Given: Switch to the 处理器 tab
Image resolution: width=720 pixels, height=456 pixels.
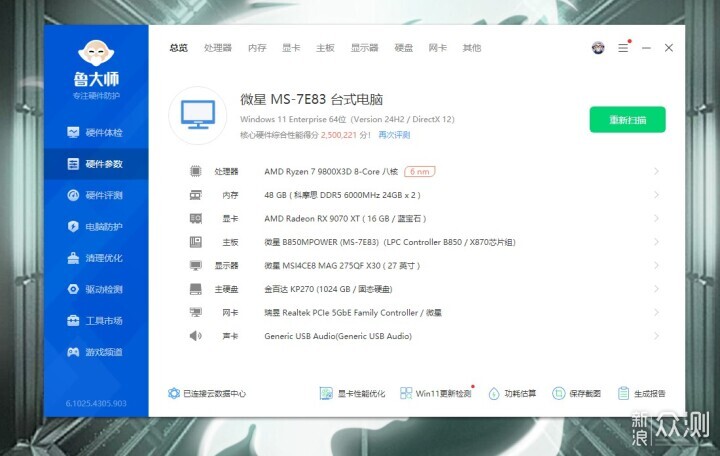Looking at the screenshot, I should [x=218, y=48].
